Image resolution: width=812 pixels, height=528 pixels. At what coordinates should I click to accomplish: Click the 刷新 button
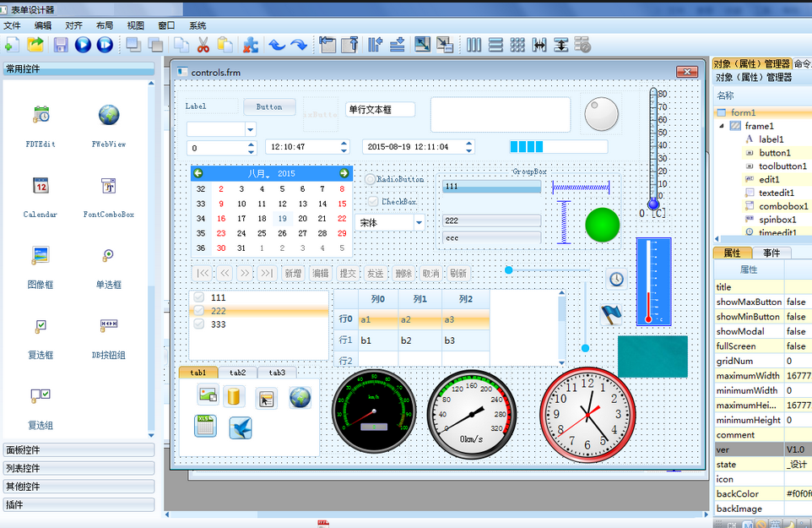[458, 273]
